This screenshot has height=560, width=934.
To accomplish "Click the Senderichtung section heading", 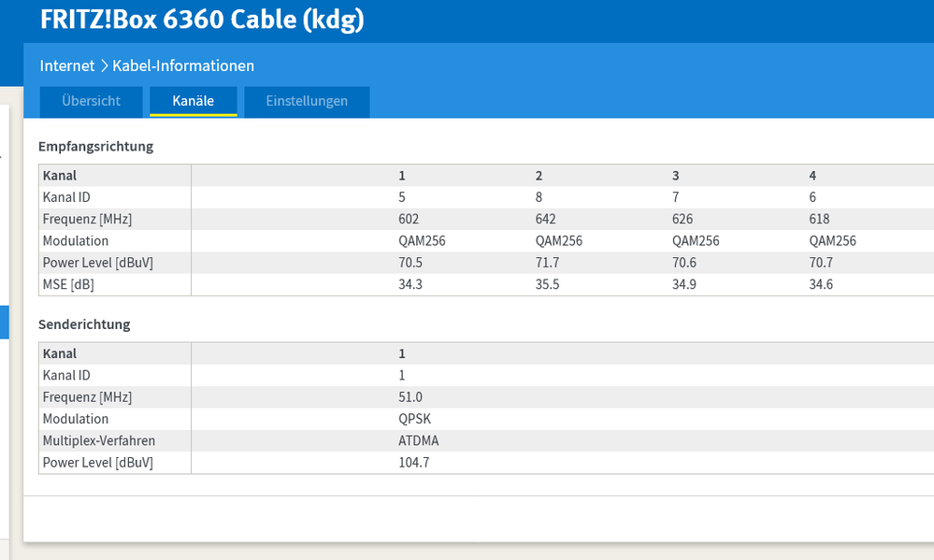I will click(x=82, y=324).
